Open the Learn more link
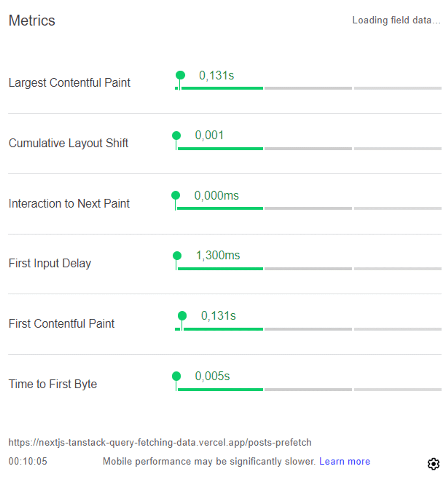 coord(345,461)
